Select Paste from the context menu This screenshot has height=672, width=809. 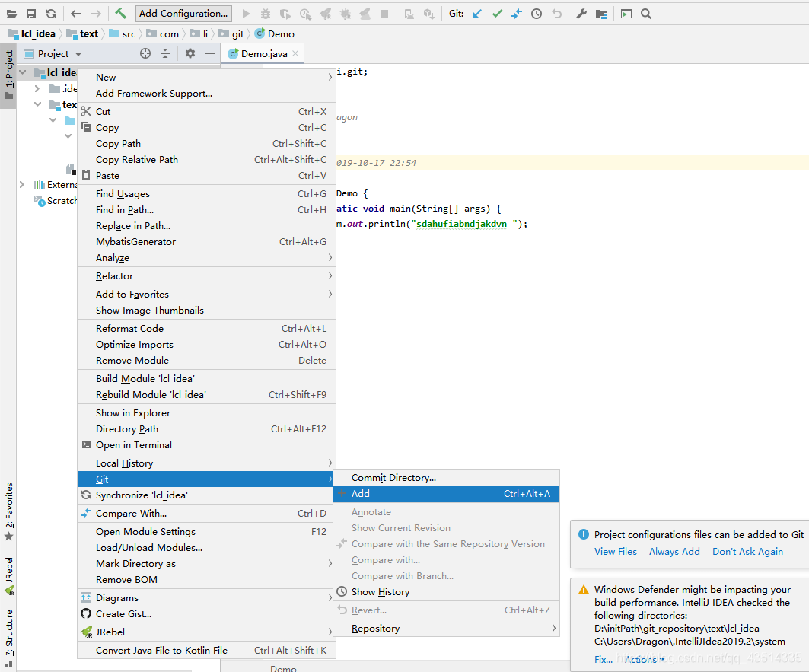(x=206, y=176)
